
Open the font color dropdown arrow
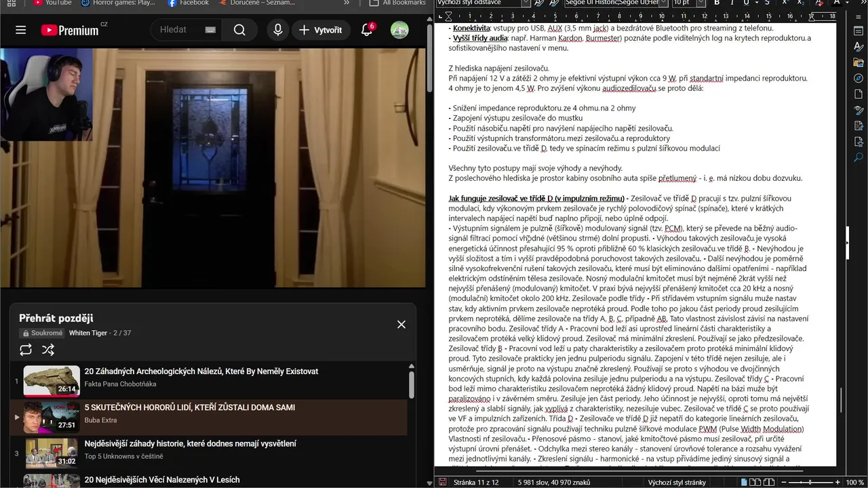coord(846,3)
